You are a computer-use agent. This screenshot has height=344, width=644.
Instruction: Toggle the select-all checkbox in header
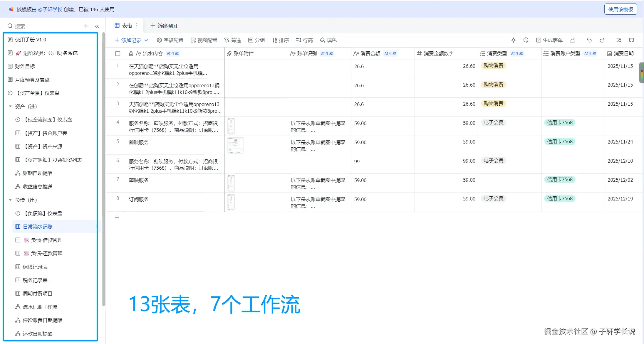[x=118, y=53]
